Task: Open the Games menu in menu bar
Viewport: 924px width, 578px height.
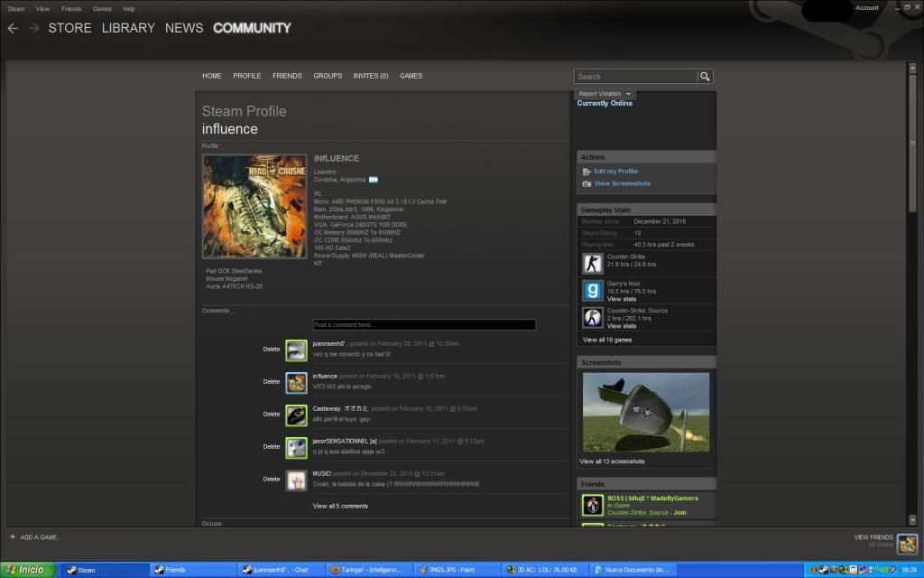Action: point(102,9)
